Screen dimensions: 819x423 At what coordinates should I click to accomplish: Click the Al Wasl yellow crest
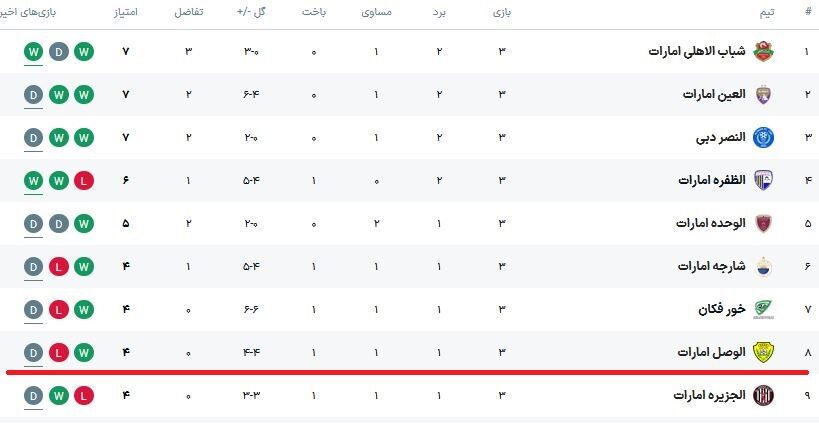coord(763,352)
